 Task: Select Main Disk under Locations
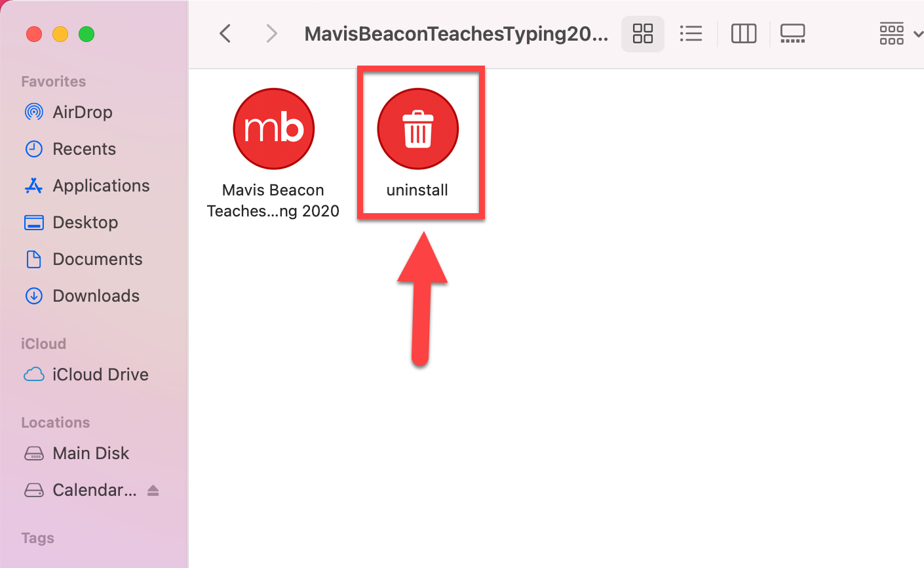point(90,453)
